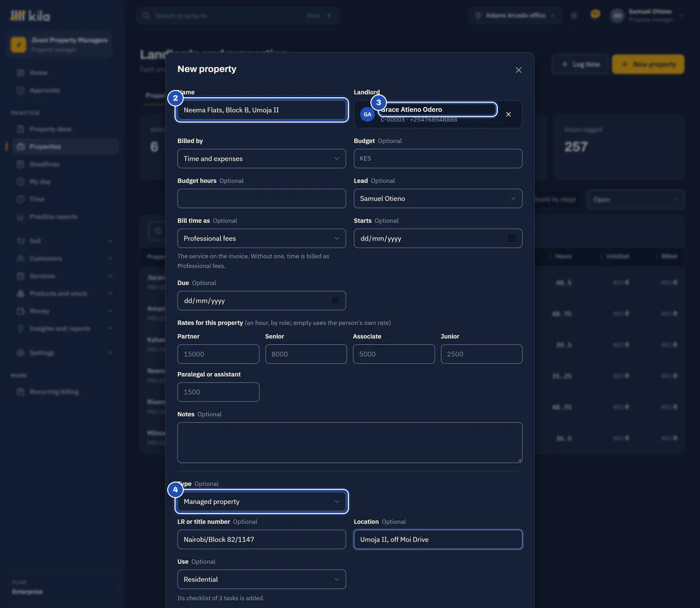This screenshot has height=608, width=700.
Task: Click the landlord code C-00003 text
Action: 392,120
